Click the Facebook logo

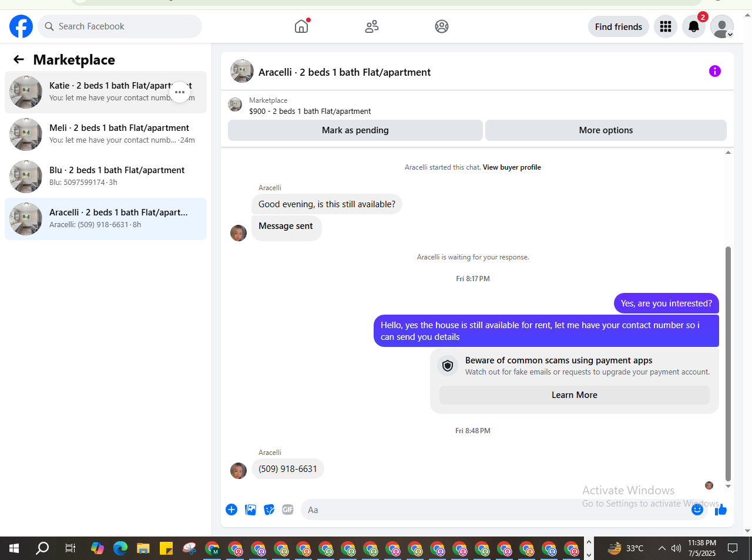tap(21, 26)
